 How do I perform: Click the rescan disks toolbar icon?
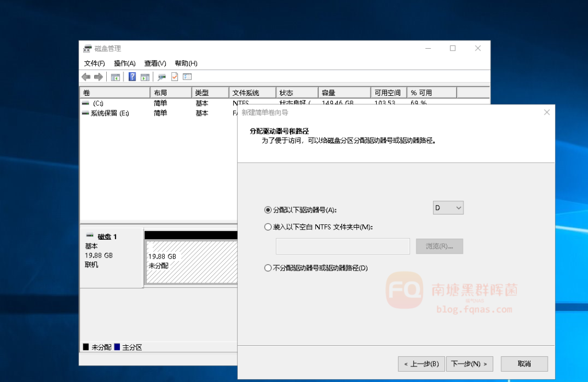(162, 77)
